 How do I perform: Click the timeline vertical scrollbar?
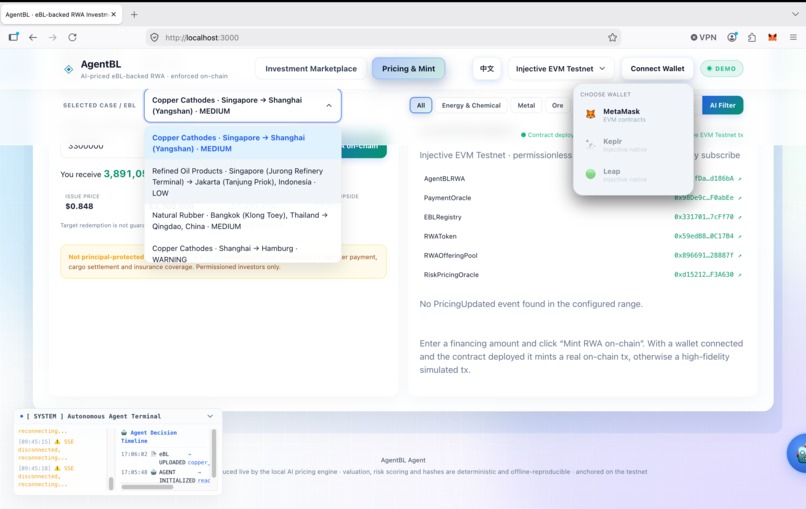pyautogui.click(x=214, y=453)
